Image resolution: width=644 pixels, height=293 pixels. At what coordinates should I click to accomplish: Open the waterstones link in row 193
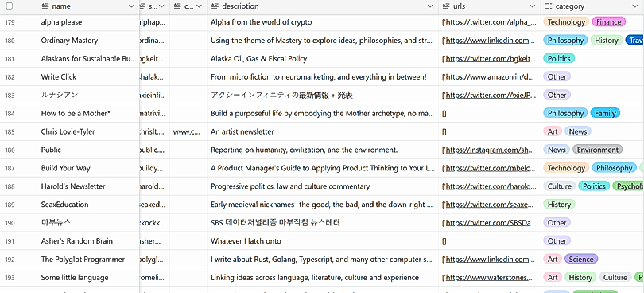tap(491, 277)
